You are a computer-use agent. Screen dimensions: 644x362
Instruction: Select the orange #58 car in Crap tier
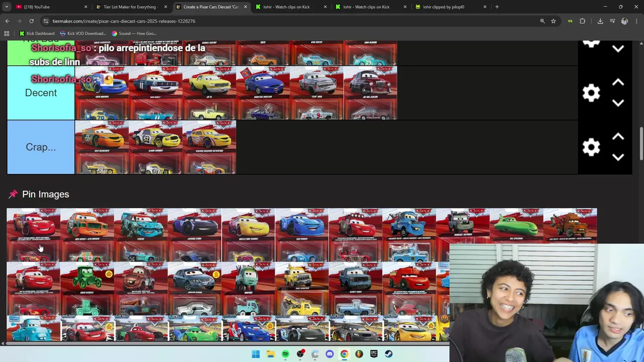pos(102,147)
